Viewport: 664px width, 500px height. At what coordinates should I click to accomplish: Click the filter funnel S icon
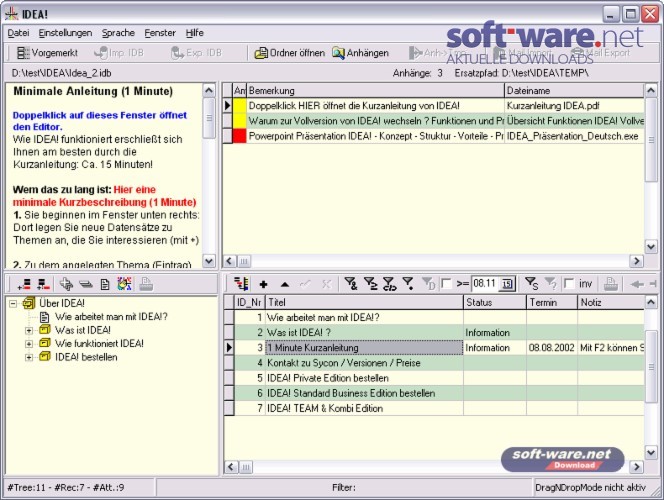(x=531, y=284)
